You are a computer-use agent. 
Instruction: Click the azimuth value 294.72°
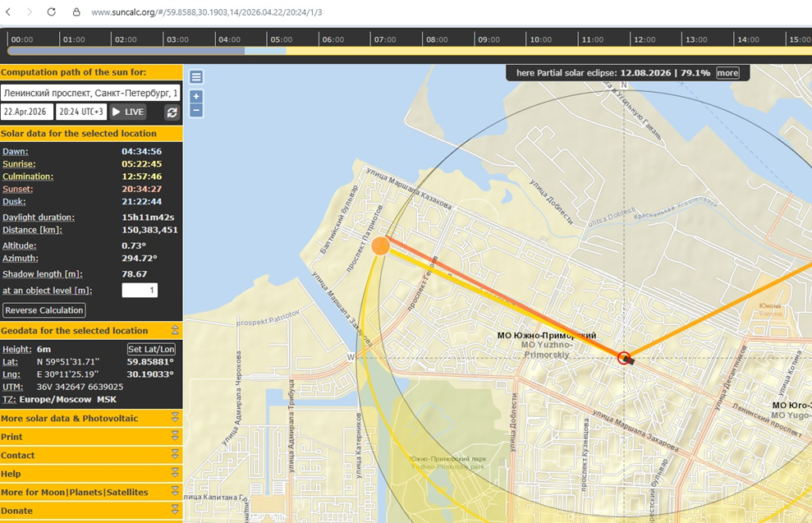(x=140, y=258)
